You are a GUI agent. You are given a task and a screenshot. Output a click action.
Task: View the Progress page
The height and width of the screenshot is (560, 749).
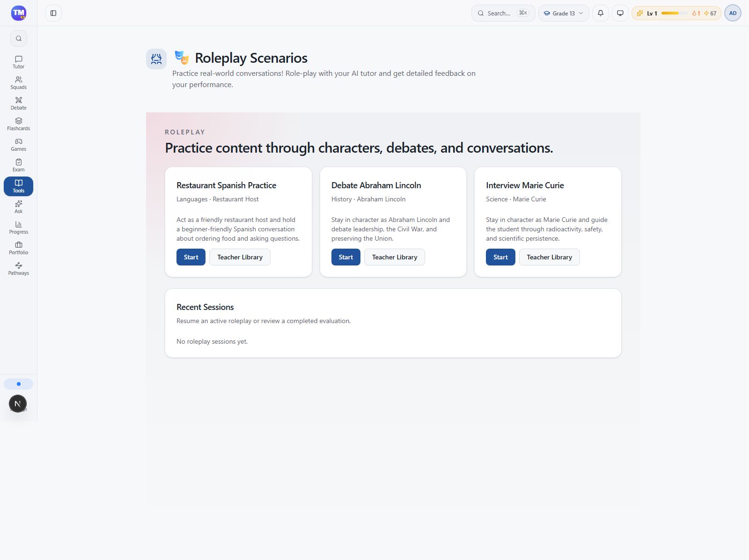pyautogui.click(x=18, y=228)
